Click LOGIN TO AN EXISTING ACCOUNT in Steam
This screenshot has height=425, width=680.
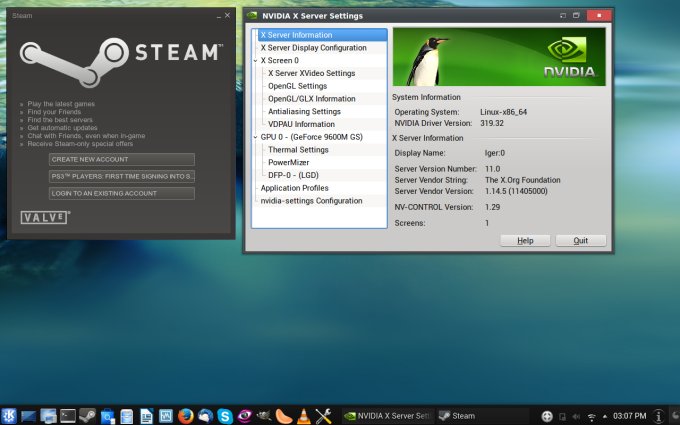[122, 193]
